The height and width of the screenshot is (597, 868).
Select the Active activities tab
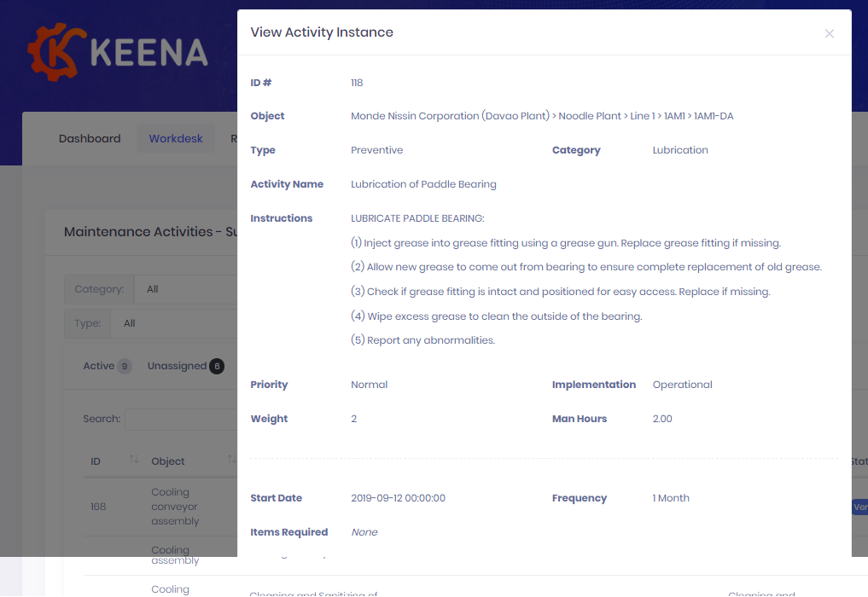point(99,366)
